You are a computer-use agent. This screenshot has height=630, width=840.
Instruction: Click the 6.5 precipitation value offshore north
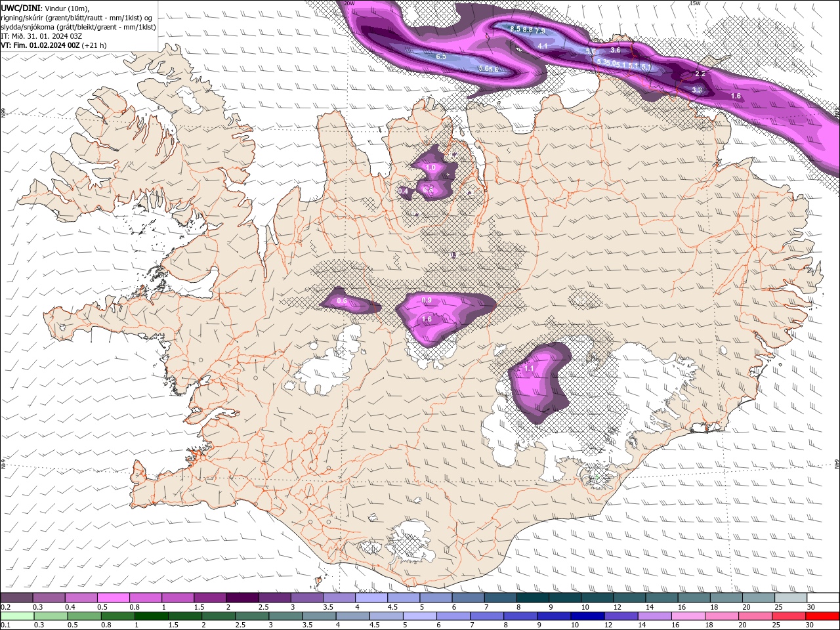[441, 57]
